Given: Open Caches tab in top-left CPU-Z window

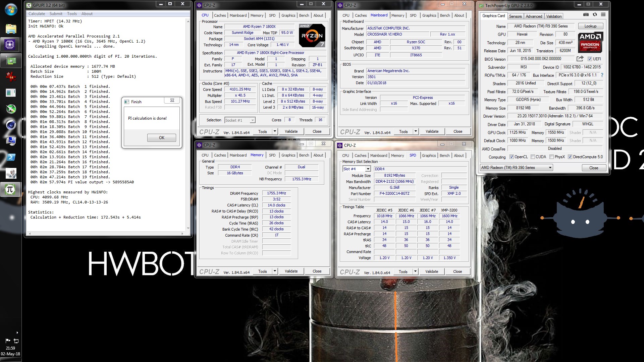Looking at the screenshot, I should click(x=220, y=15).
